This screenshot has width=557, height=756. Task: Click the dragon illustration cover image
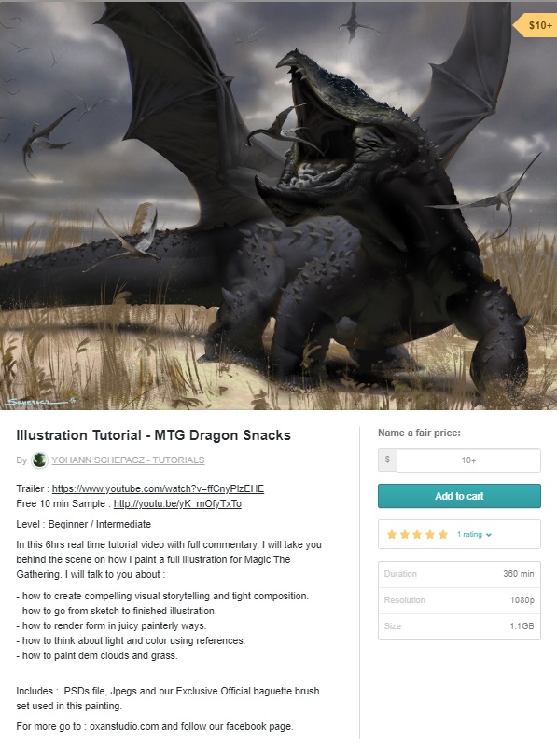point(278,205)
